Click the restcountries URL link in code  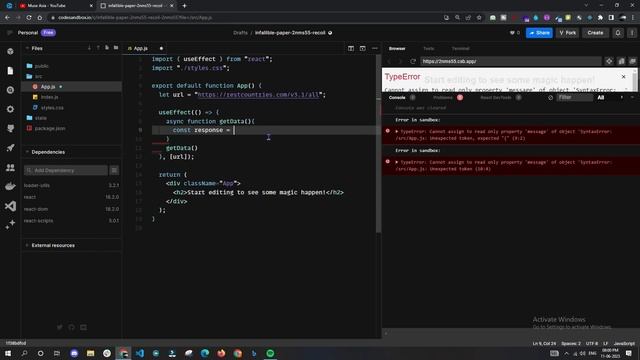tap(258, 95)
